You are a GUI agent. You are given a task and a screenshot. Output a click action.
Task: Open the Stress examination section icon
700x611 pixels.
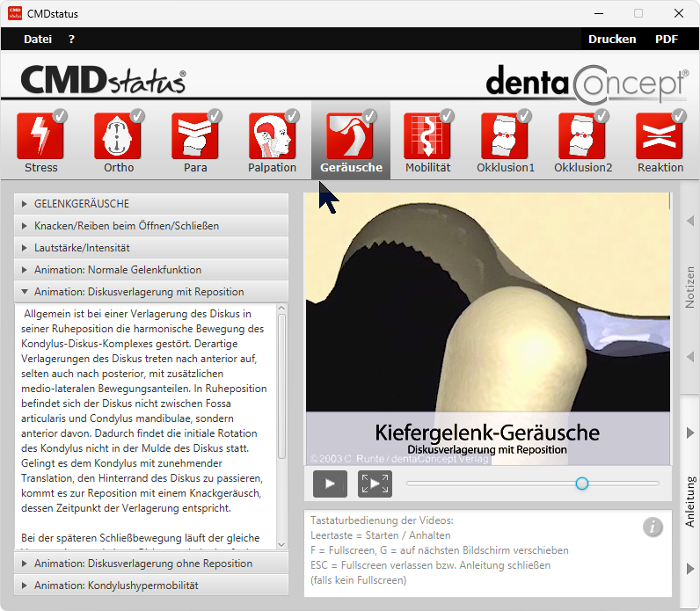coord(40,136)
